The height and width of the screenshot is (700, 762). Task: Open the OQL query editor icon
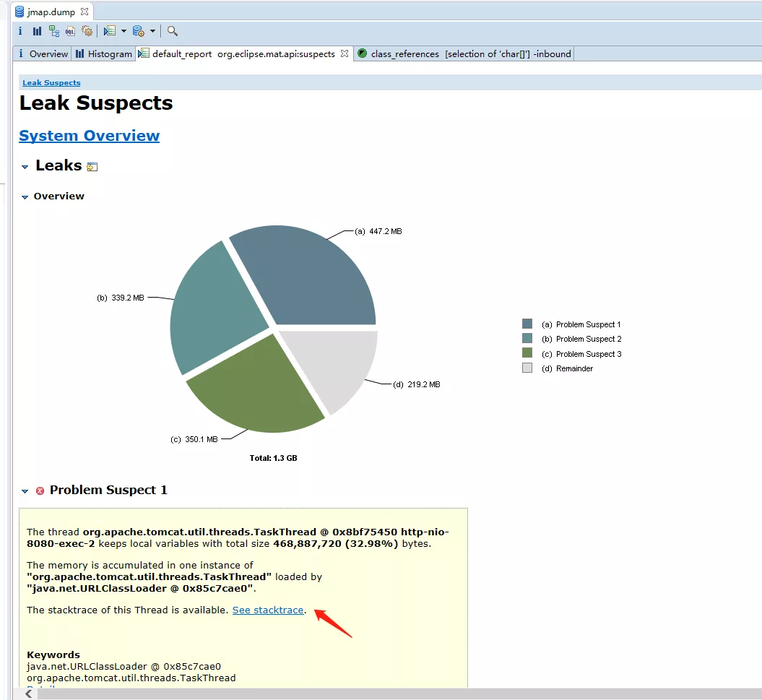click(x=71, y=31)
